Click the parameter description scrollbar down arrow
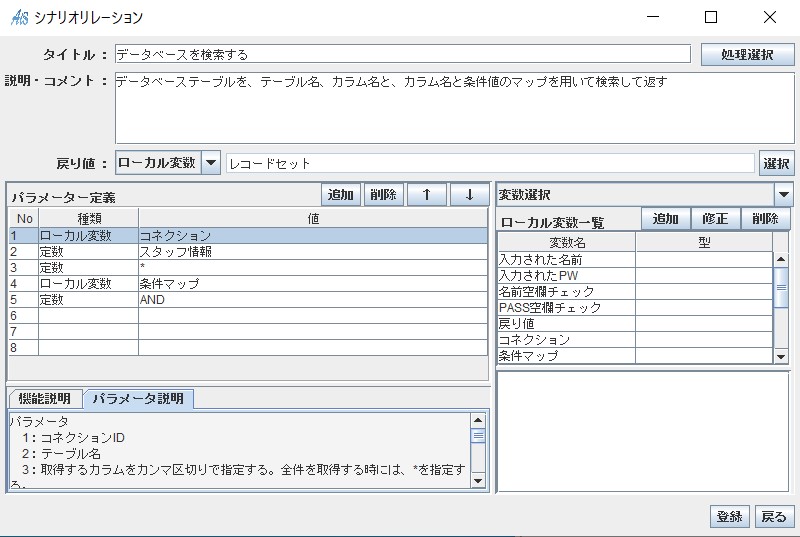This screenshot has width=800, height=537. (478, 481)
